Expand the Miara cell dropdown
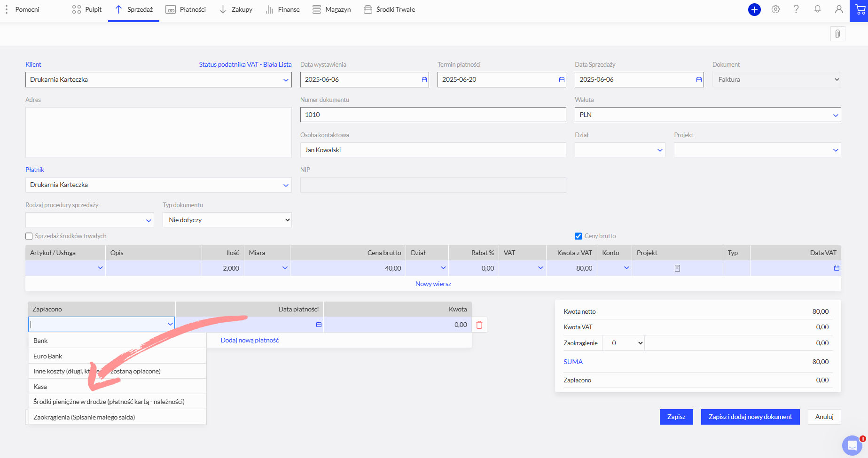 [x=285, y=268]
